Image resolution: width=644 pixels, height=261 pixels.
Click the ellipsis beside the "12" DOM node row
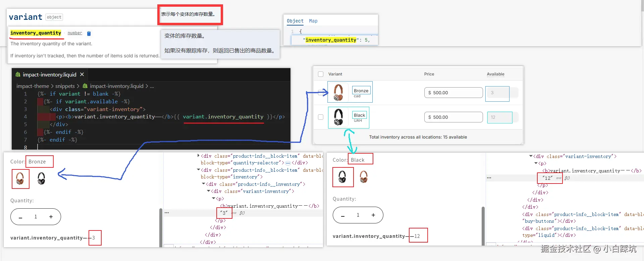[489, 178]
